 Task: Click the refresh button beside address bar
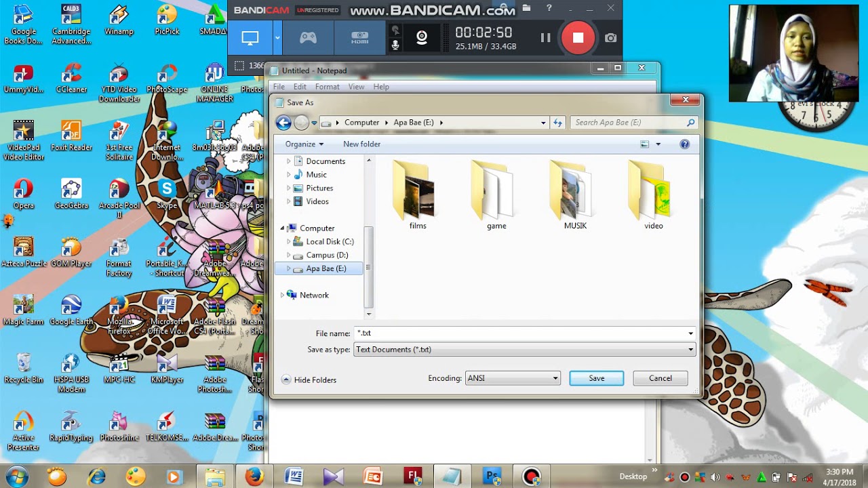(x=557, y=123)
